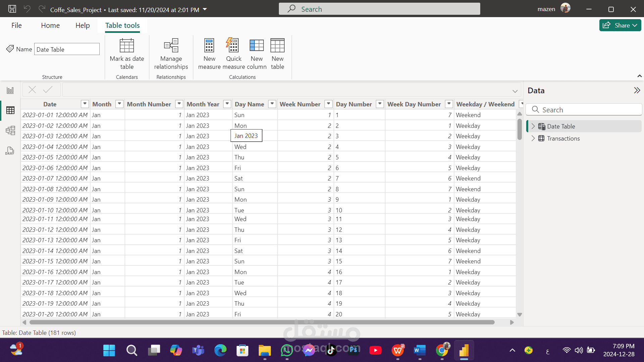Select cell 2023-01-05 12:00:00 AM
This screenshot has width=644, height=362.
55,157
